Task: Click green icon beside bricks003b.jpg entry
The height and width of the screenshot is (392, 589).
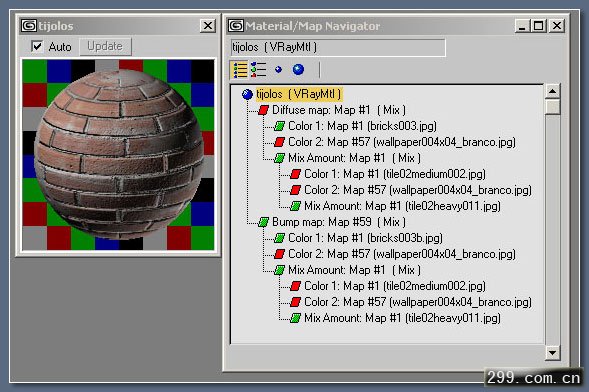Action: [279, 238]
